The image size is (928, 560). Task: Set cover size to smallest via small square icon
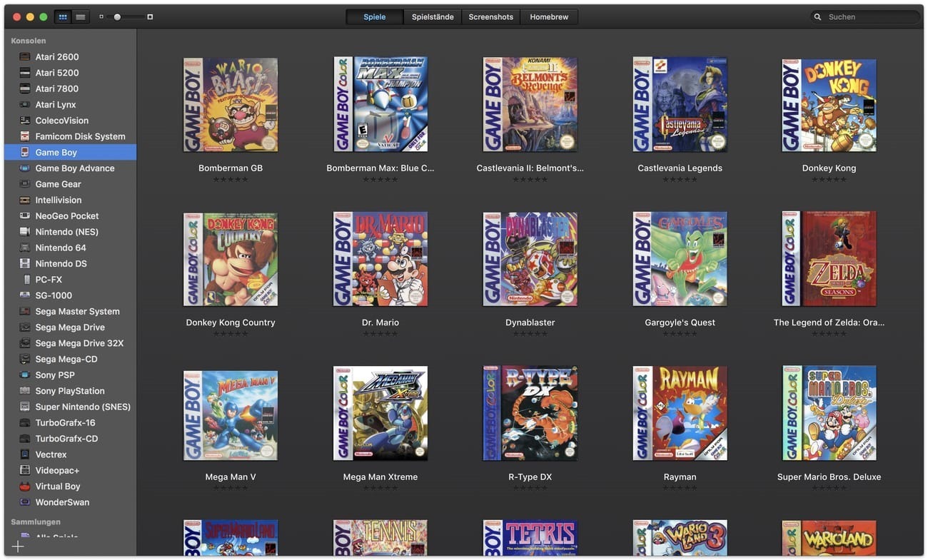pos(101,16)
